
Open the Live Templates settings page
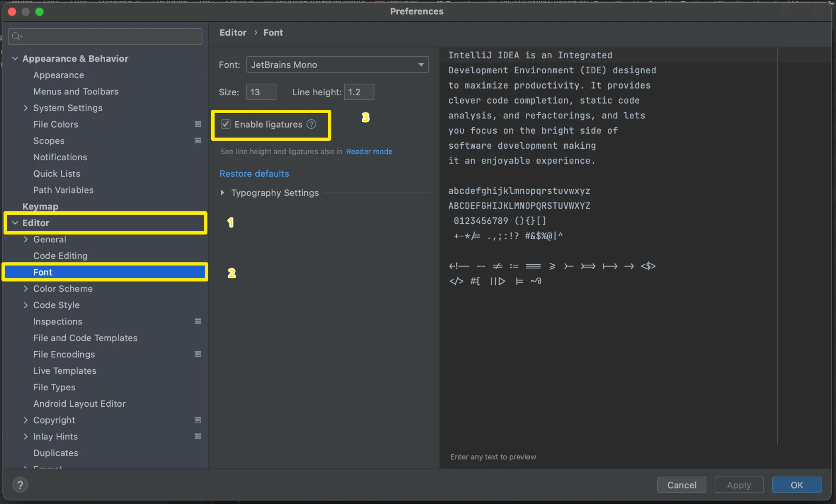click(65, 371)
